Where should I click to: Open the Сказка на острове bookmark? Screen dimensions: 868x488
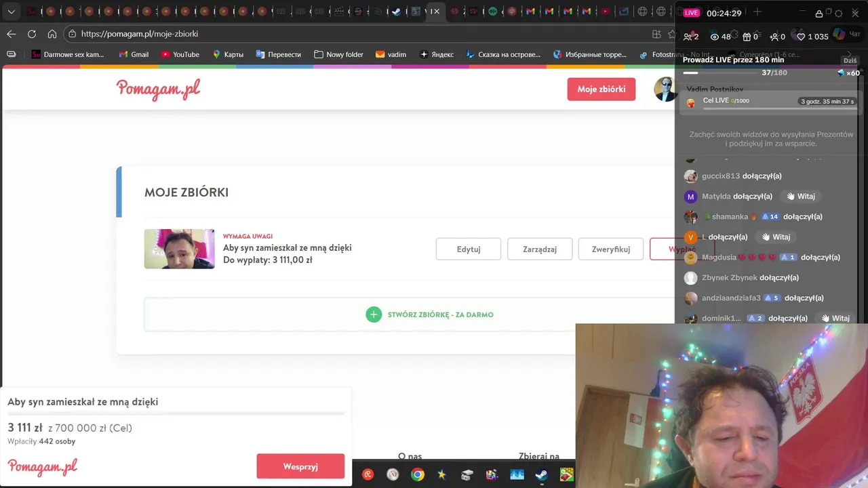click(504, 54)
